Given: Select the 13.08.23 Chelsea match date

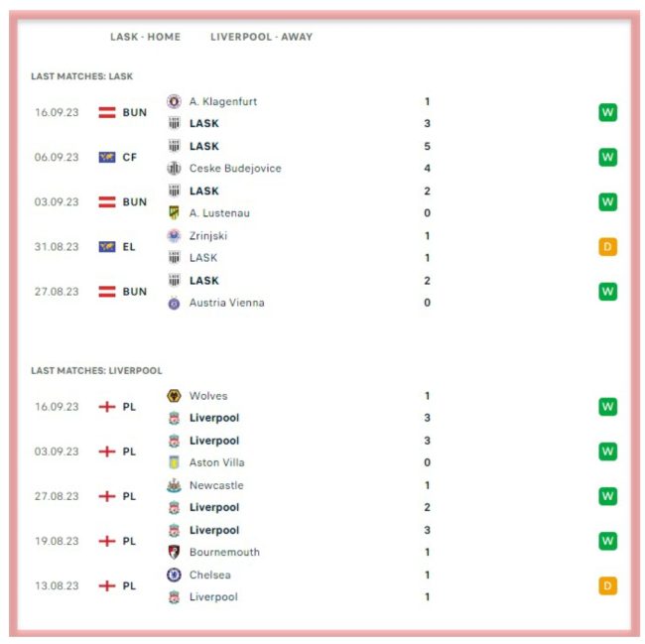Looking at the screenshot, I should click(x=57, y=585).
